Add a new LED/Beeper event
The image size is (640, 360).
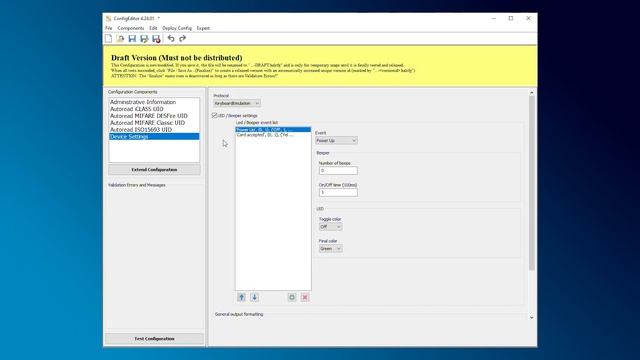pyautogui.click(x=292, y=297)
